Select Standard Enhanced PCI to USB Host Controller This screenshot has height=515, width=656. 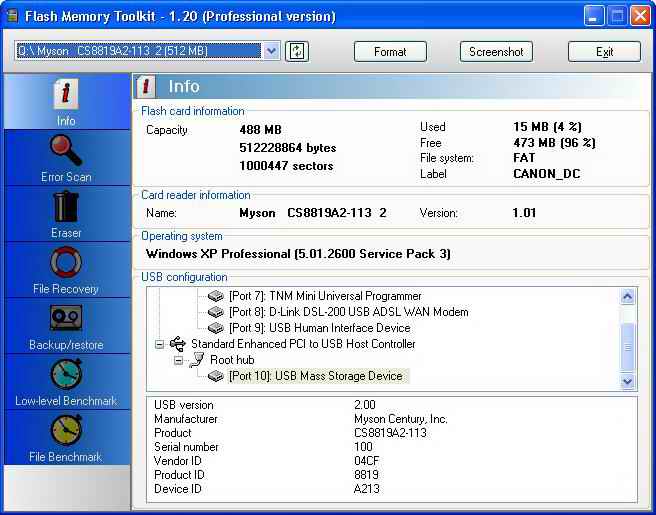tap(303, 344)
